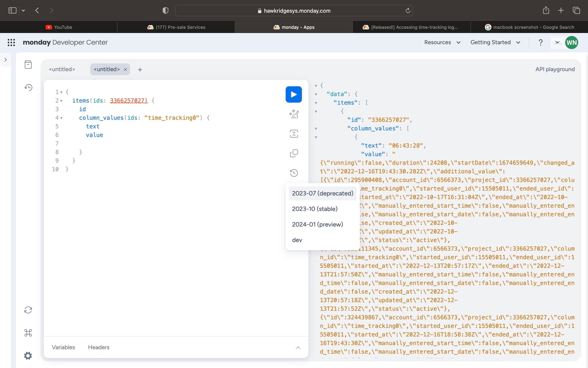Viewport: 588px width, 368px height.
Task: Open the Headers editor tab
Action: (99, 347)
